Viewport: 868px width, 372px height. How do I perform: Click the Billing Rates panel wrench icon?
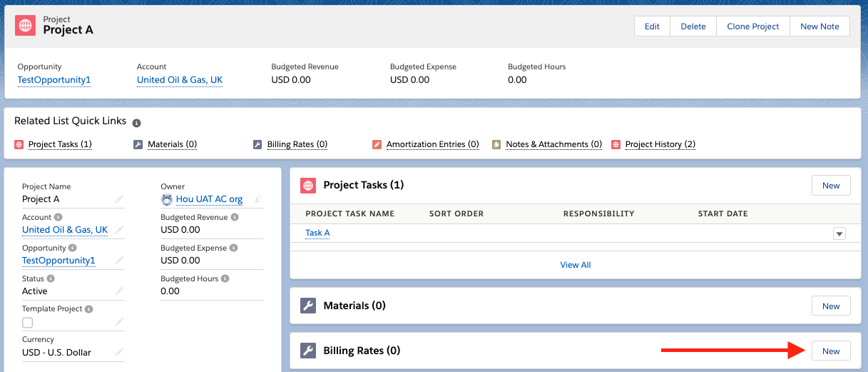[x=308, y=351]
